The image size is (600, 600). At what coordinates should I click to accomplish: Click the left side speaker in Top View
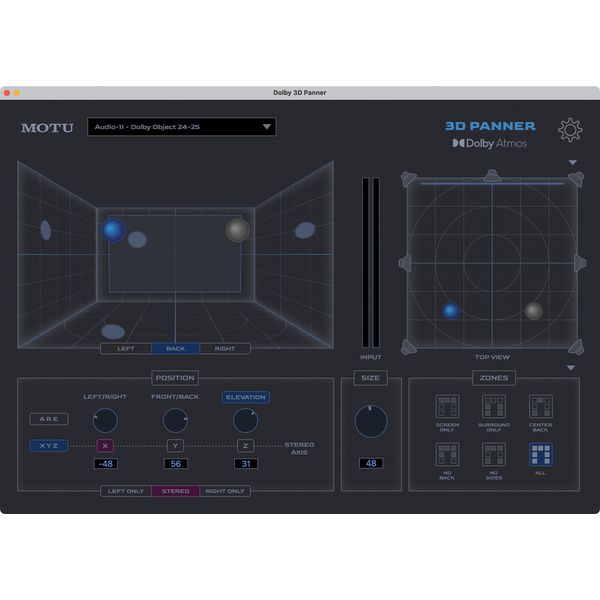(x=405, y=263)
